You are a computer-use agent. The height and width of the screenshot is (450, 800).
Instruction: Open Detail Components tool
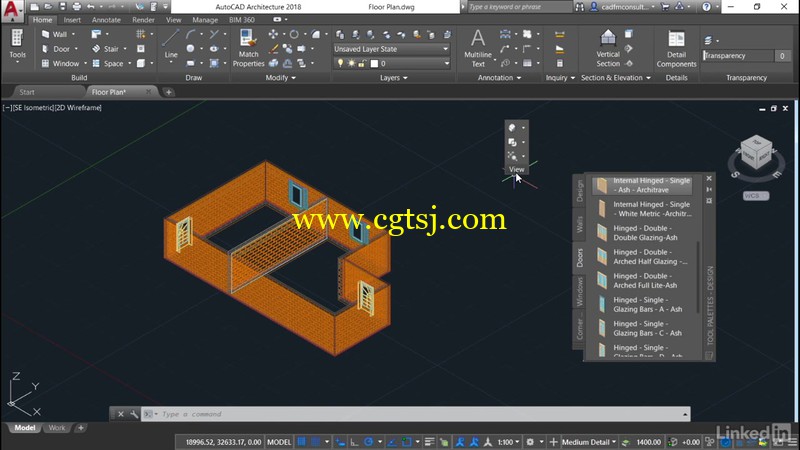click(676, 48)
